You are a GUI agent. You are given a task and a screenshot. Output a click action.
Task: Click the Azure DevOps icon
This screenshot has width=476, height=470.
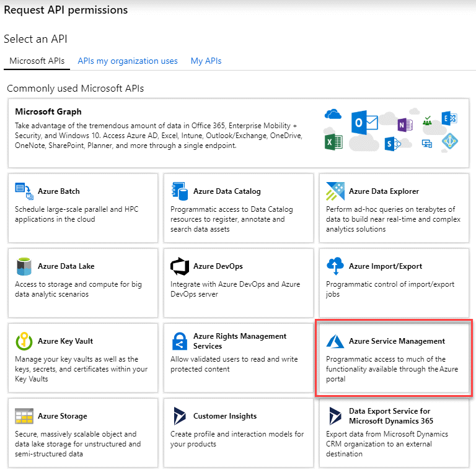(x=179, y=266)
